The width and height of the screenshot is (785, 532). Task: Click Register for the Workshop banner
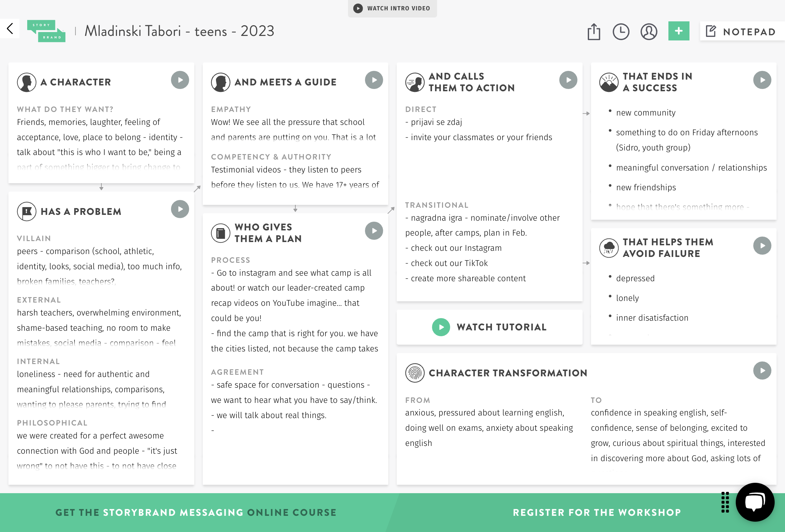pyautogui.click(x=597, y=512)
